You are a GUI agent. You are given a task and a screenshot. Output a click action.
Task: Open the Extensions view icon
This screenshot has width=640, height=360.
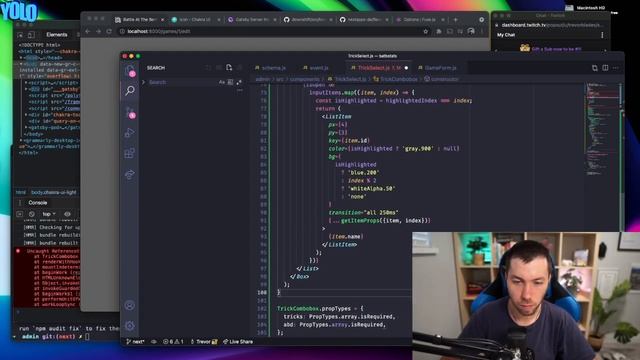tap(130, 153)
